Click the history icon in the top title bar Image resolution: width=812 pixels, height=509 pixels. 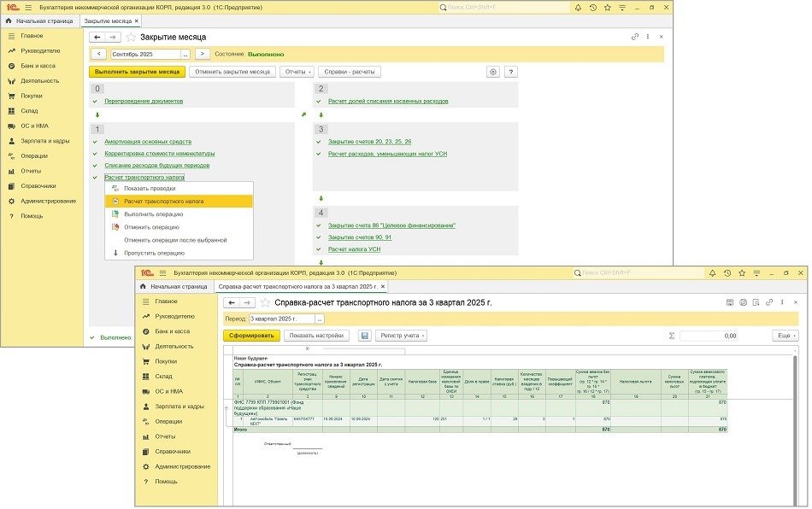coord(591,7)
